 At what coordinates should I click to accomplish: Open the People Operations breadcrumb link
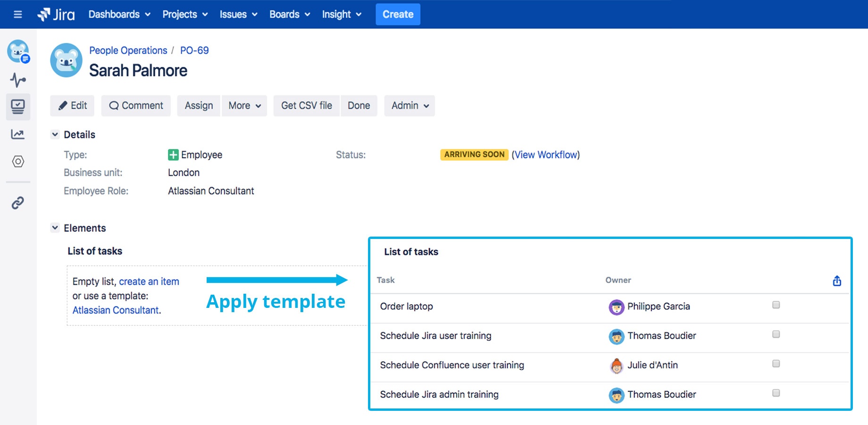click(128, 51)
